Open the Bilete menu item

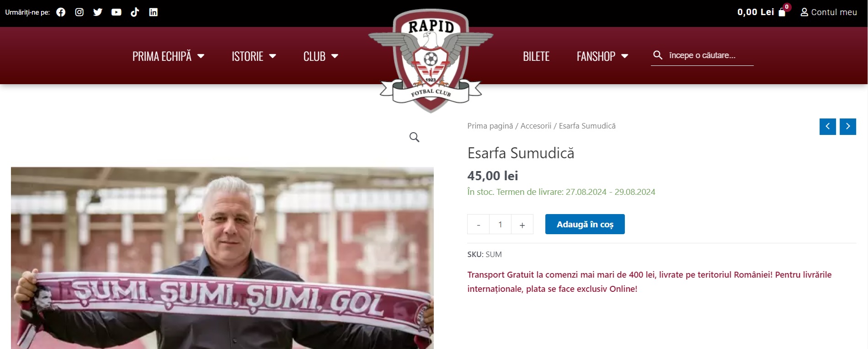pyautogui.click(x=536, y=56)
